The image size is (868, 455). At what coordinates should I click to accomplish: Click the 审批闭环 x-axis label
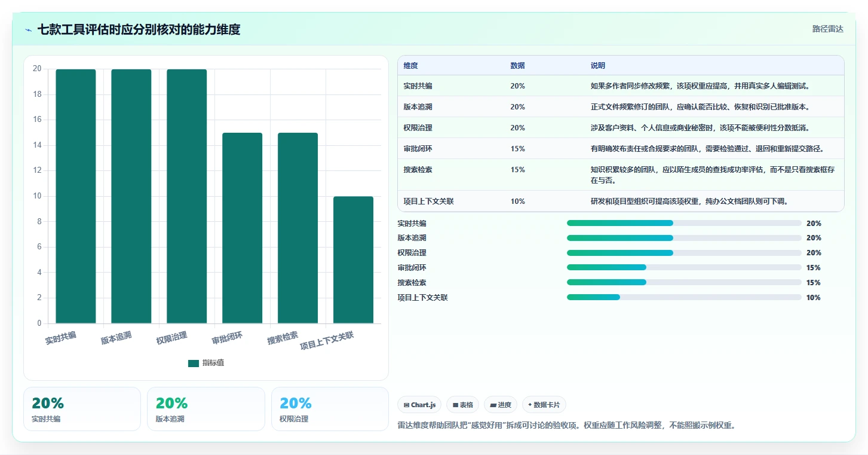(227, 338)
